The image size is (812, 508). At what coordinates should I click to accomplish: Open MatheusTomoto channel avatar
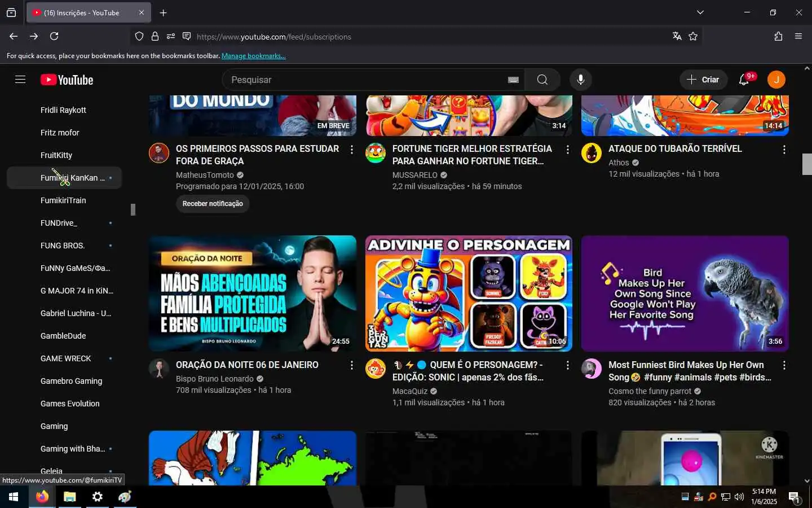159,153
